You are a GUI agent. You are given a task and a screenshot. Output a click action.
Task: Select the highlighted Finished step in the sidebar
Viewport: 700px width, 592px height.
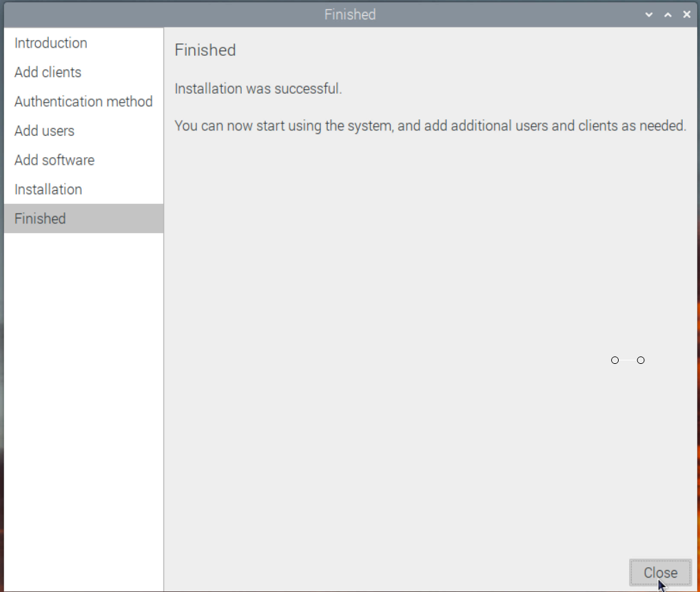point(83,218)
